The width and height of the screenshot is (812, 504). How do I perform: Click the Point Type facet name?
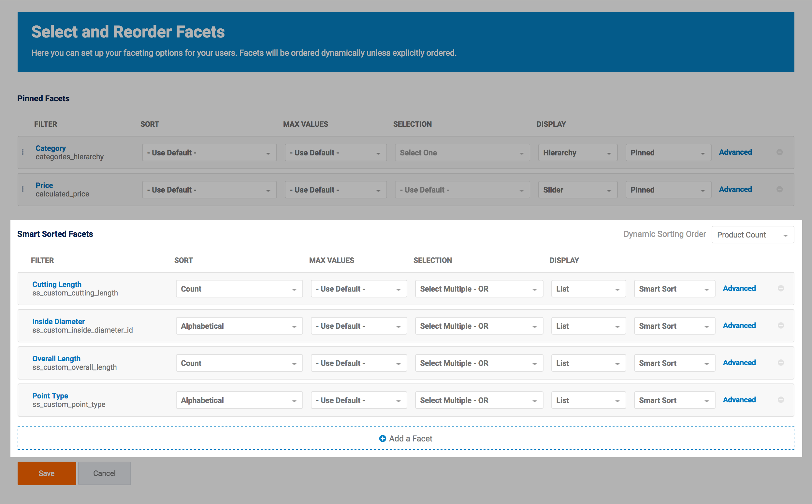(50, 396)
